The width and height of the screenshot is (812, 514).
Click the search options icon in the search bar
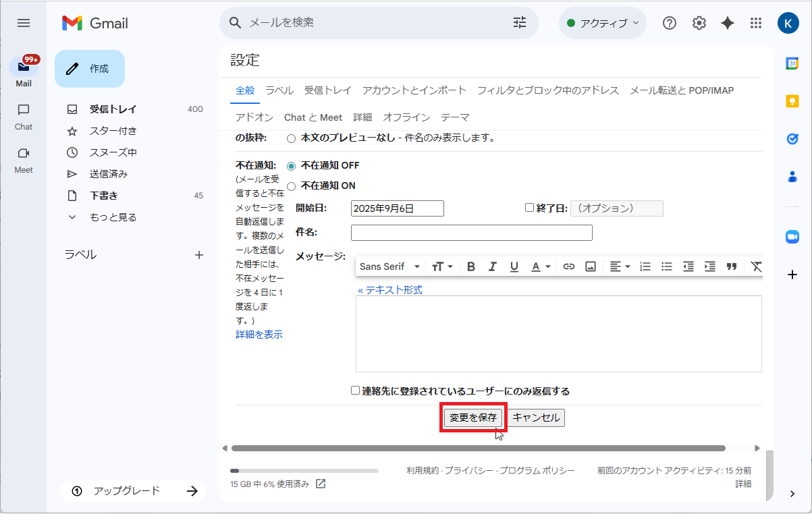(x=519, y=22)
